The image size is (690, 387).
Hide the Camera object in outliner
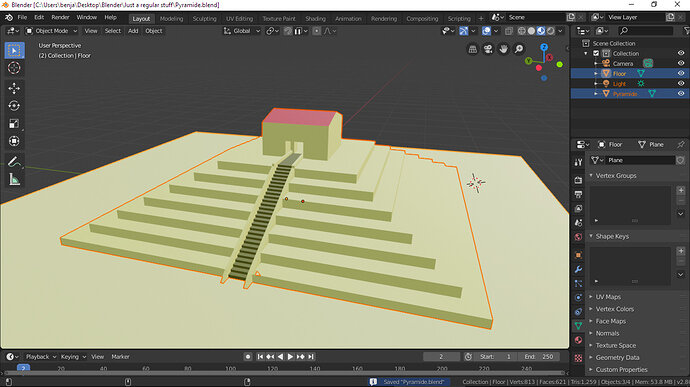click(681, 63)
